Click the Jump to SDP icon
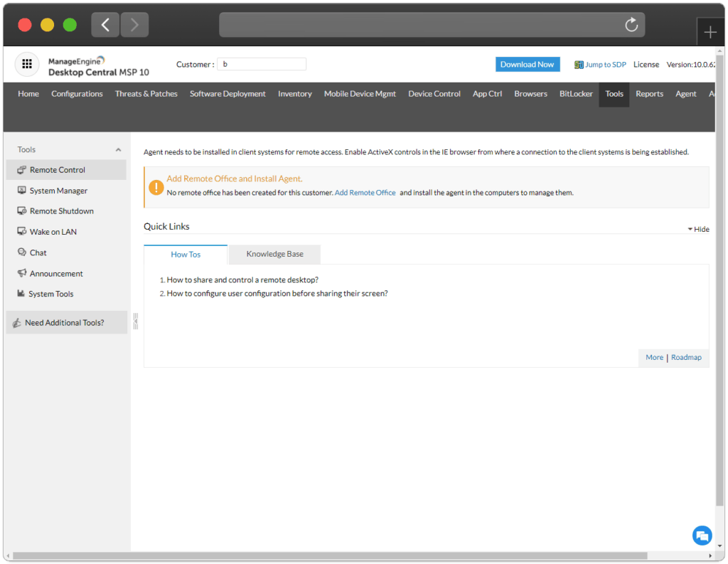This screenshot has height=564, width=728. click(x=579, y=65)
